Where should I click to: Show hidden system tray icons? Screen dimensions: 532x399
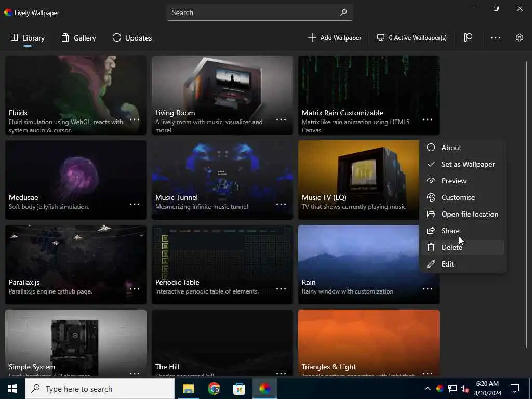(428, 389)
